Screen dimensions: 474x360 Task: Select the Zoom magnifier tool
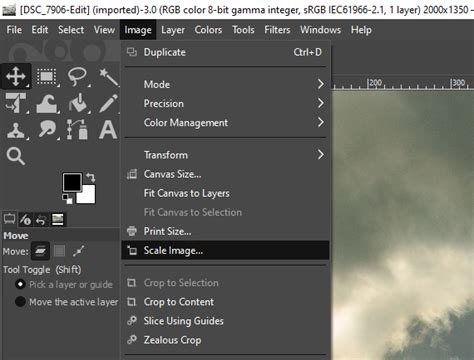(x=16, y=156)
